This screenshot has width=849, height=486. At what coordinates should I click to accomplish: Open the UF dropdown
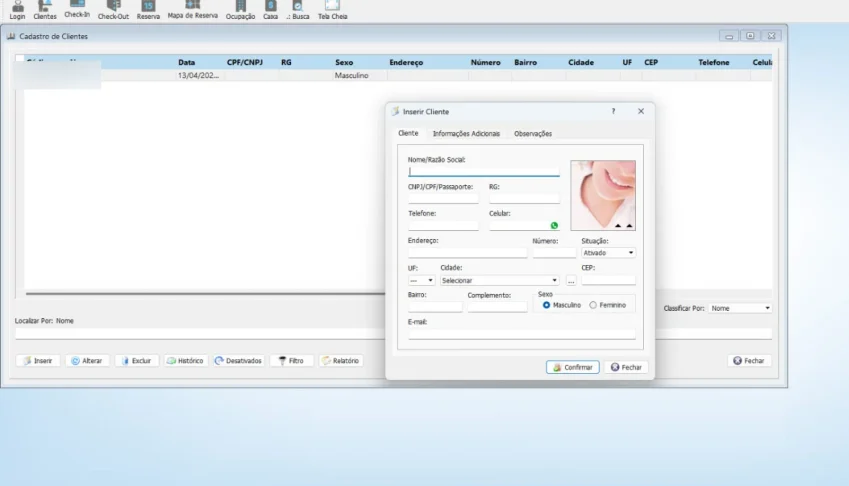tap(421, 280)
